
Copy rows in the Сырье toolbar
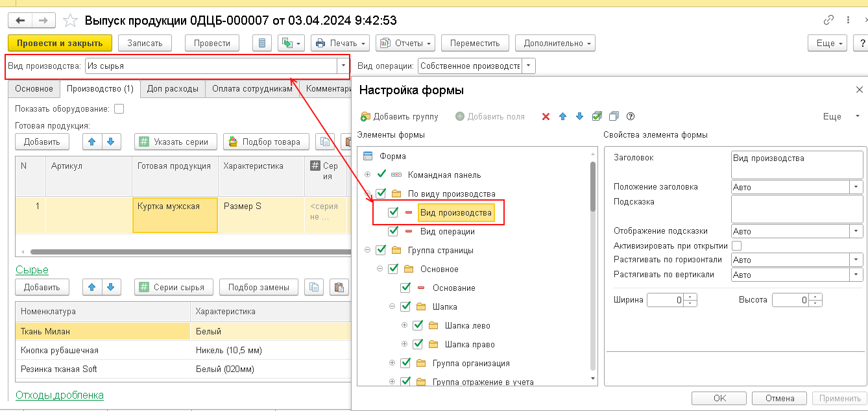coord(315,287)
